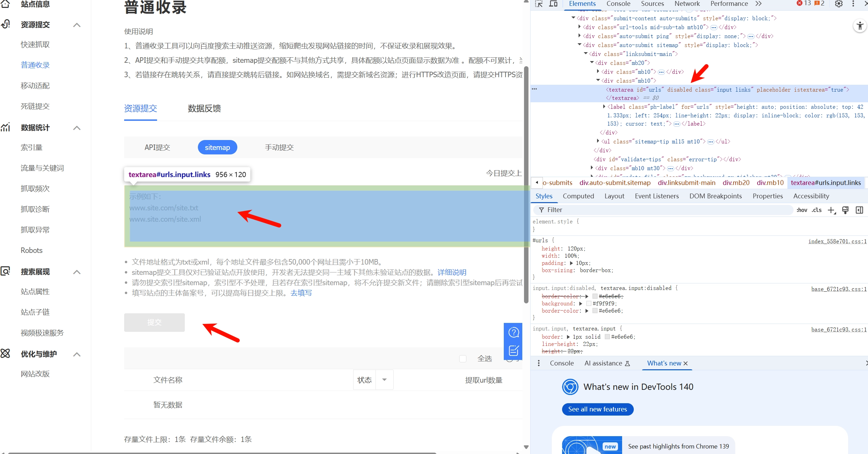Navigate to Robots in the sidebar
Screen dimensions: 868x454
pyautogui.click(x=32, y=251)
